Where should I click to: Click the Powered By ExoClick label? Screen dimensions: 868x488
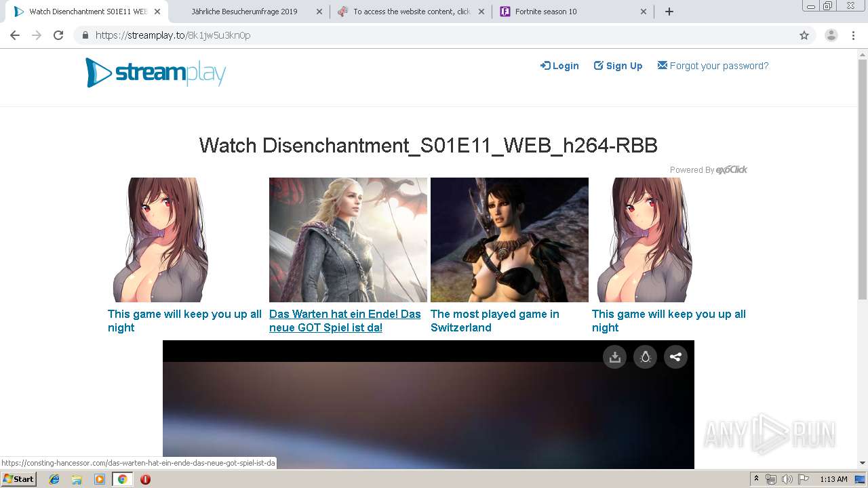point(708,169)
